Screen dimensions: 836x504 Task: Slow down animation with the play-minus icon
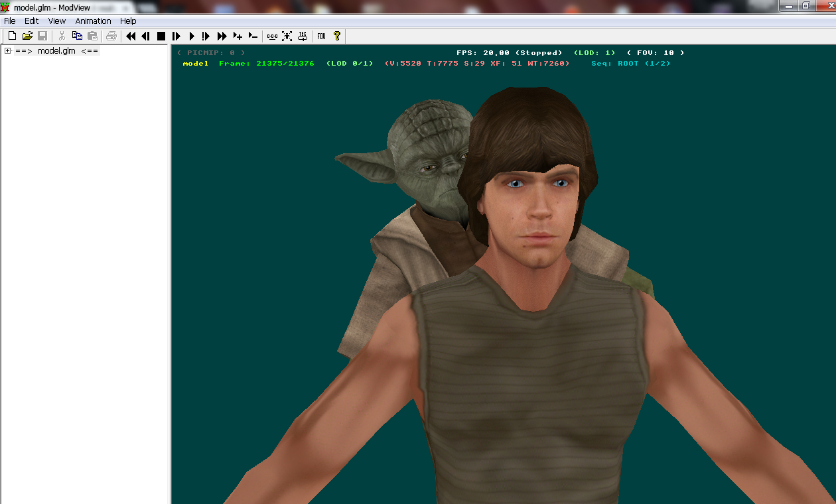click(x=253, y=36)
